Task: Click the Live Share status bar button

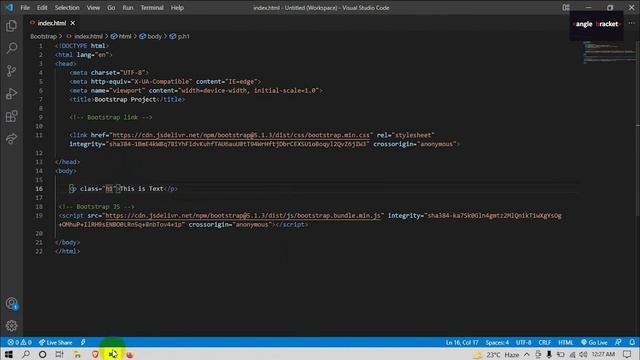Action: pos(56,342)
